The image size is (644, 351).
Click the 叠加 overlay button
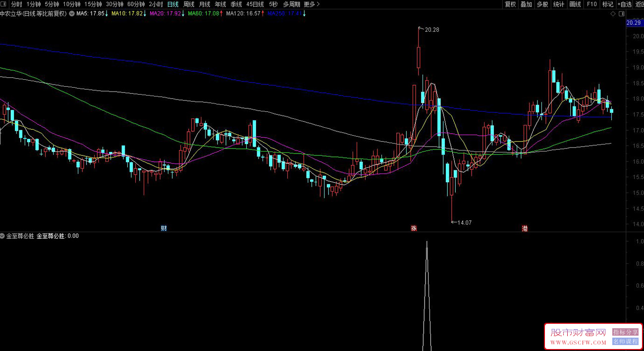[526, 4]
